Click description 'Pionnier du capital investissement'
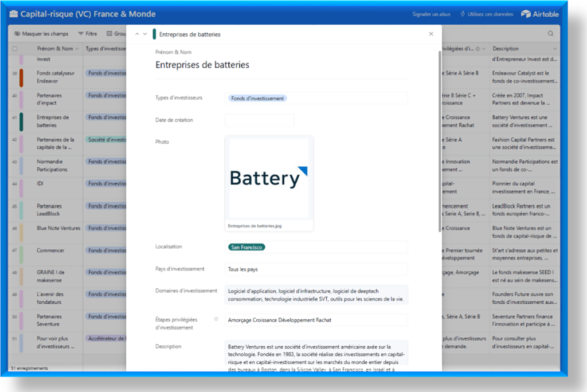This screenshot has height=392, width=587. tap(523, 187)
